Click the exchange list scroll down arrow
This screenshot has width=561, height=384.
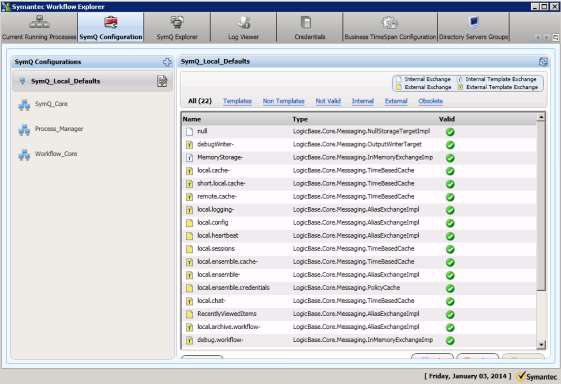click(x=541, y=345)
